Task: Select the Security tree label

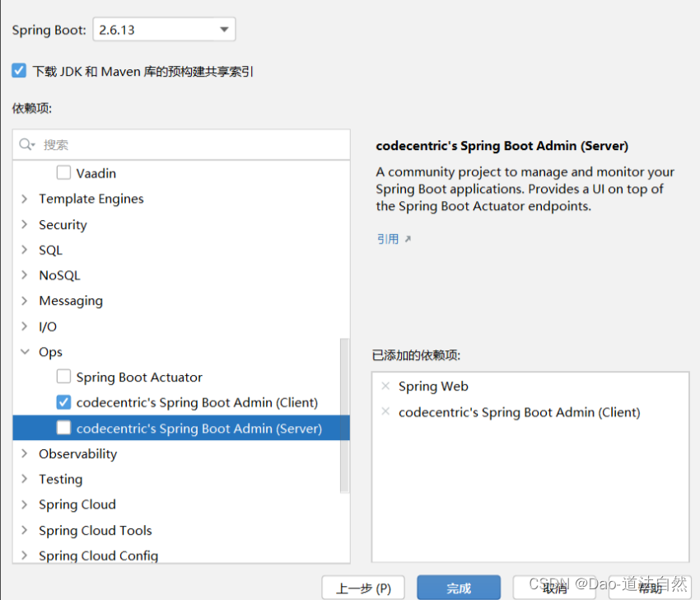Action: point(63,224)
